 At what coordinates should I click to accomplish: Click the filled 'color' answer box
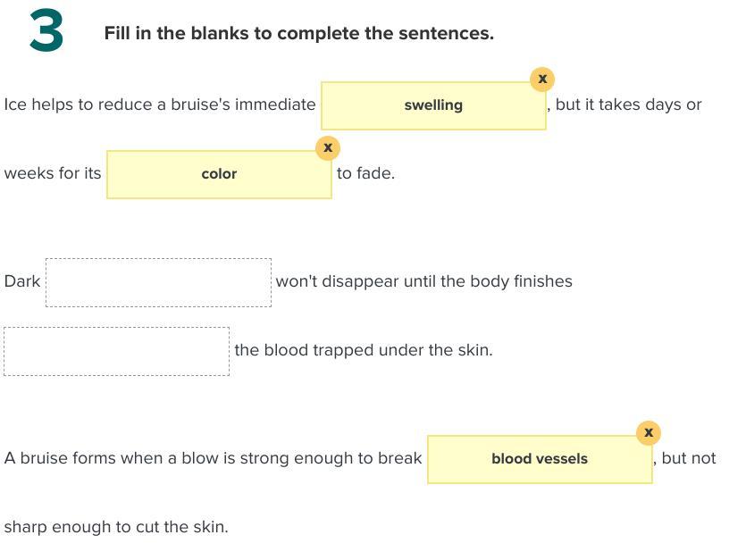pyautogui.click(x=219, y=174)
